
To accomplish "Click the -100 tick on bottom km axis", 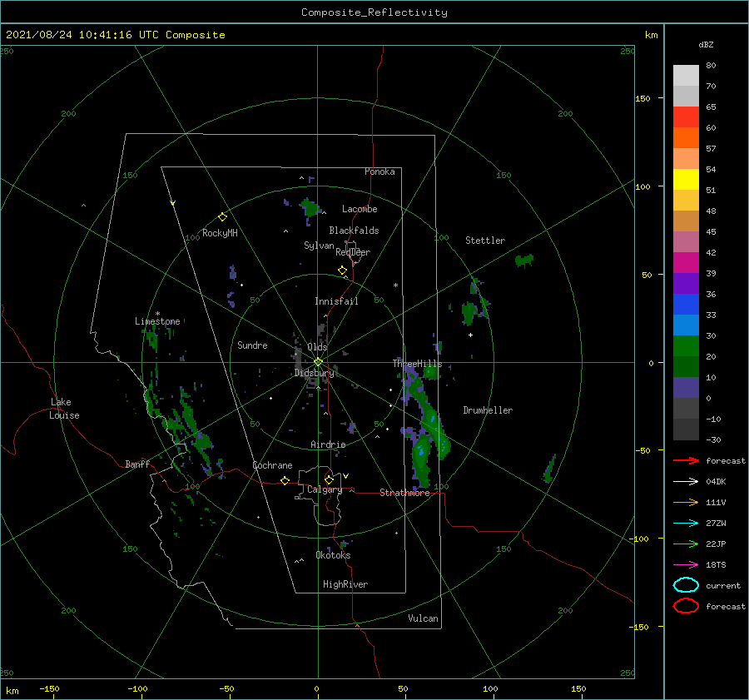I will click(137, 688).
